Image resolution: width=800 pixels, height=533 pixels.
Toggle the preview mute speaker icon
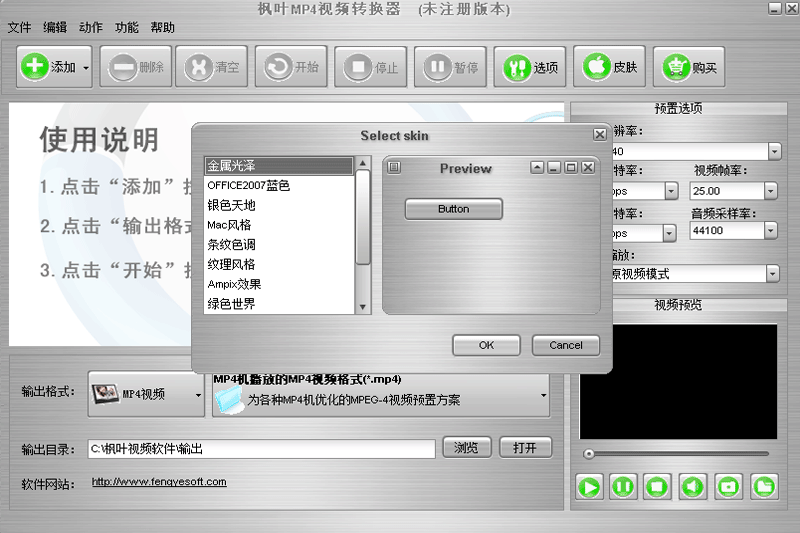(x=693, y=487)
